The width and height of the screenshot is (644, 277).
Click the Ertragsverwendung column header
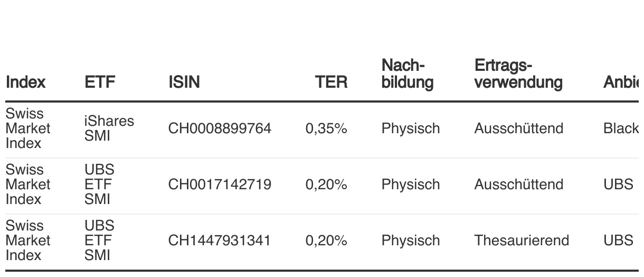click(x=518, y=74)
